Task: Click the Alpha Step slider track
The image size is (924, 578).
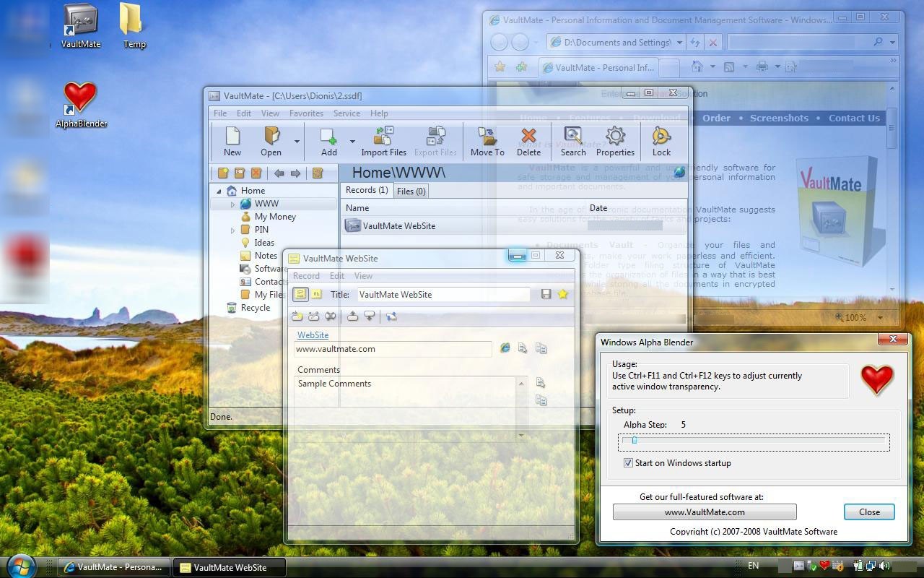Action: pos(754,441)
